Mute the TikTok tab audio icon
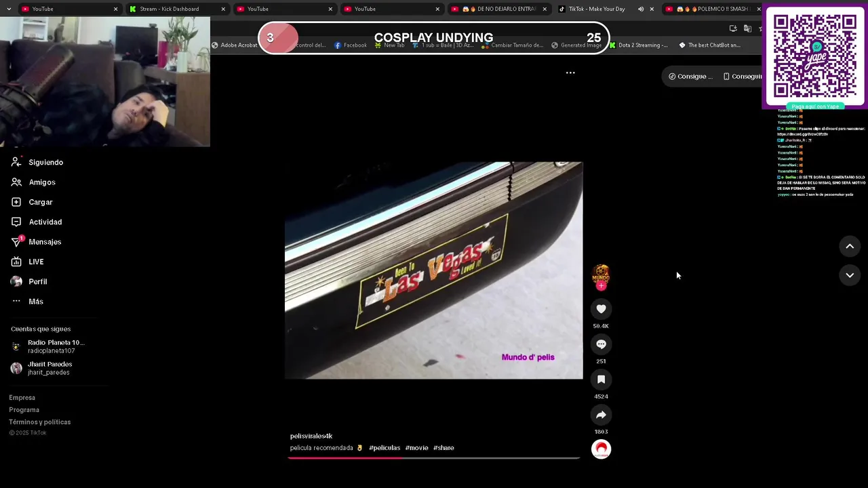868x488 pixels. tap(641, 9)
